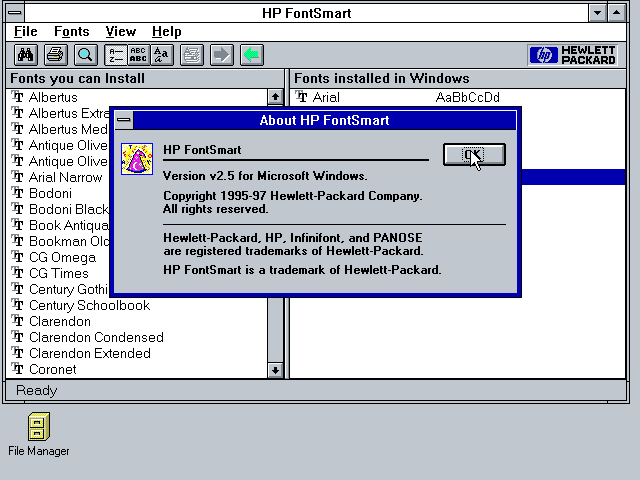Screen dimensions: 640x480
Task: Click the wizard hat icon in About dialog
Action: point(137,159)
